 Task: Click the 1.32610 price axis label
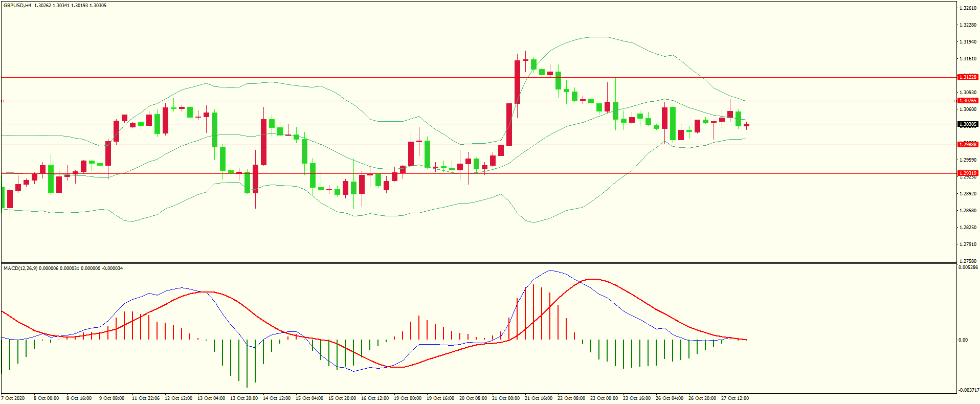968,8
